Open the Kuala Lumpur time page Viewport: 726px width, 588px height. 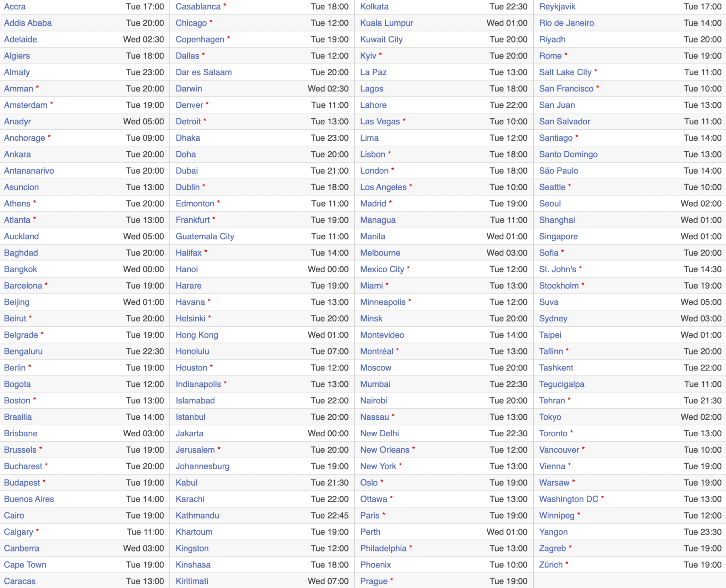pyautogui.click(x=386, y=23)
